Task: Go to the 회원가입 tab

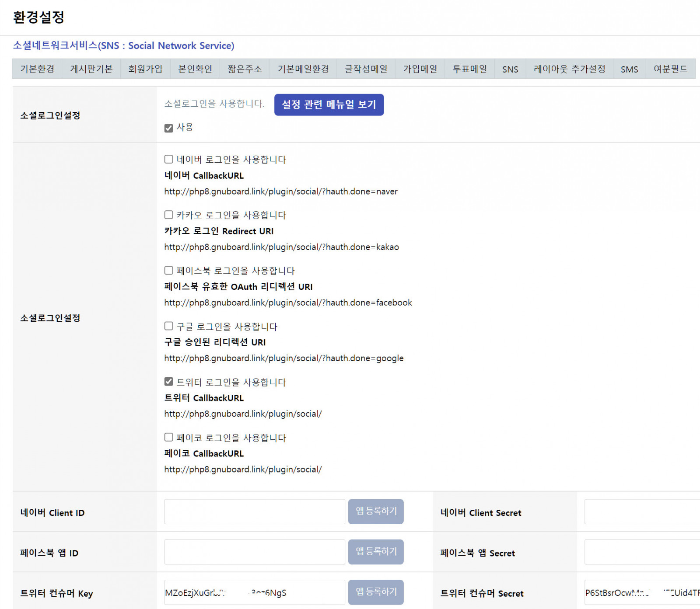Action: tap(145, 69)
